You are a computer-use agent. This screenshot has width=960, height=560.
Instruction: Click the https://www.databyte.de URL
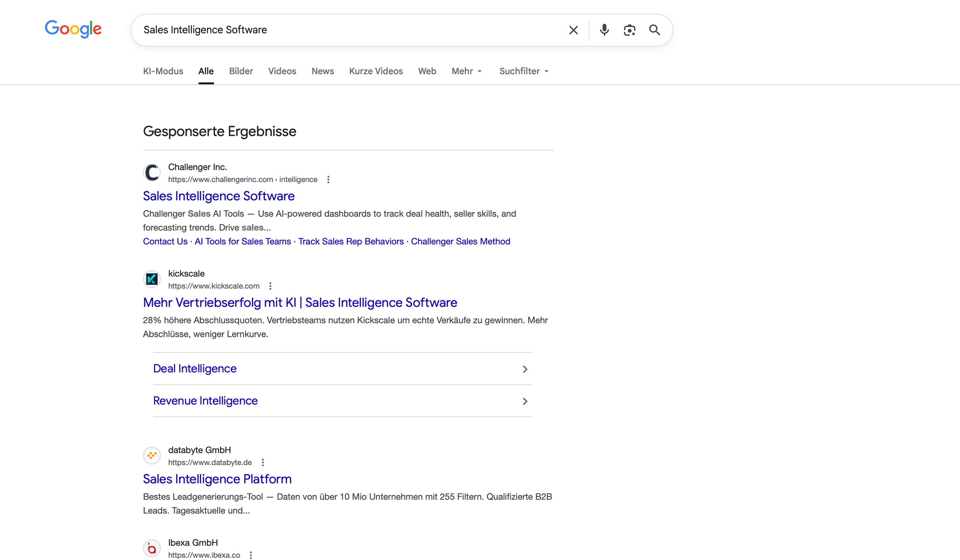coord(210,462)
